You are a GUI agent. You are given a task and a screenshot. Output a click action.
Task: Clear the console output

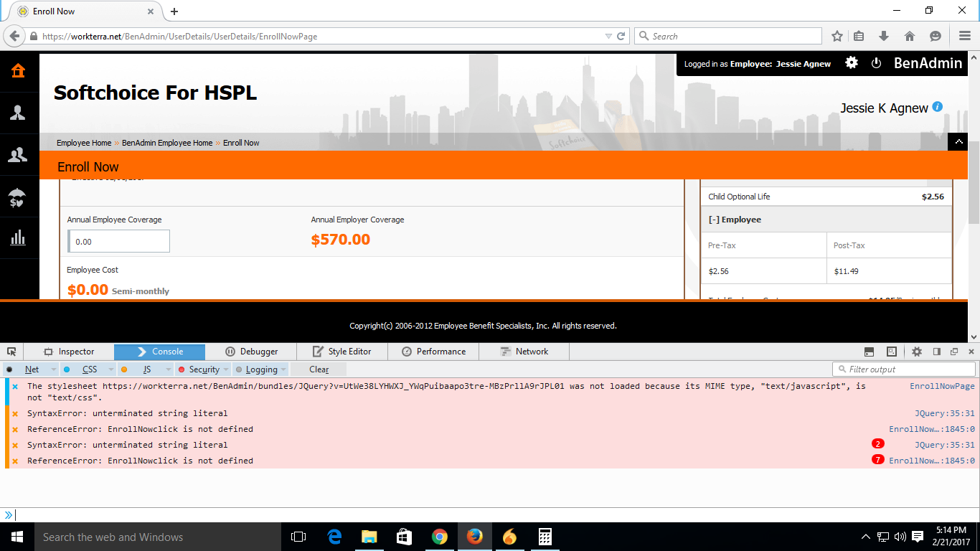(319, 369)
